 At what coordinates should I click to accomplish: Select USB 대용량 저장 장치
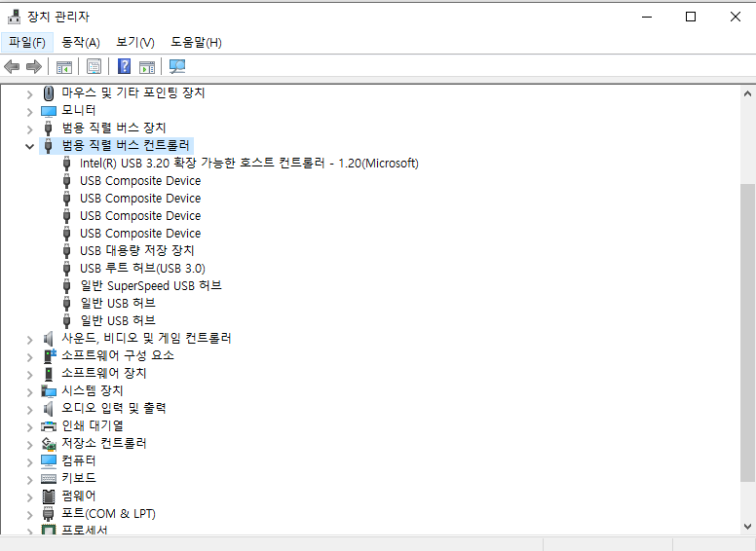[x=137, y=251]
